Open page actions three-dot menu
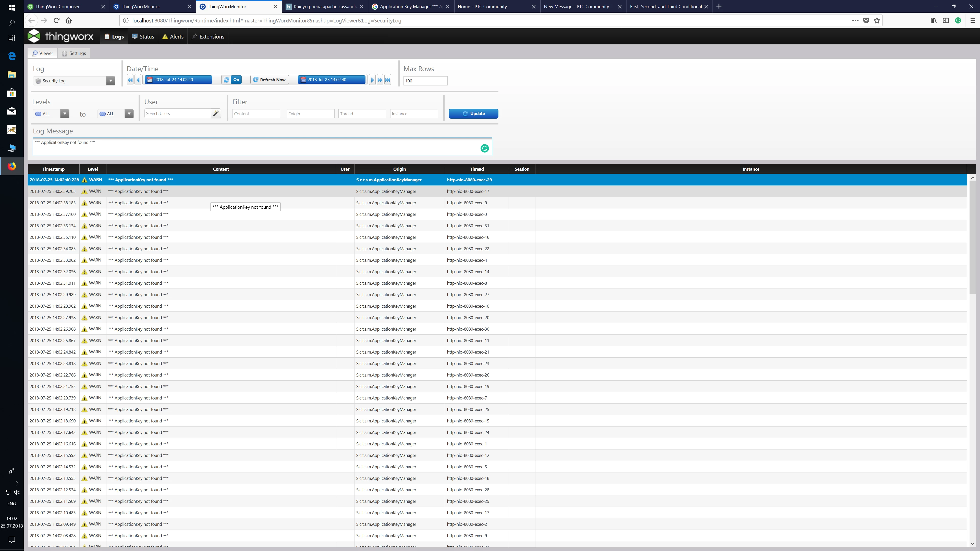The image size is (980, 551). coord(855,20)
